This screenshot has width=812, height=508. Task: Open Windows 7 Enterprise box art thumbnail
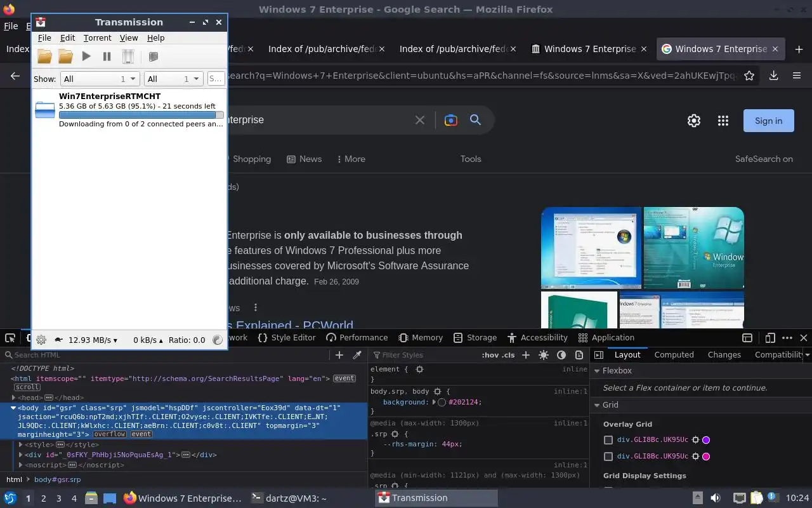pyautogui.click(x=693, y=248)
